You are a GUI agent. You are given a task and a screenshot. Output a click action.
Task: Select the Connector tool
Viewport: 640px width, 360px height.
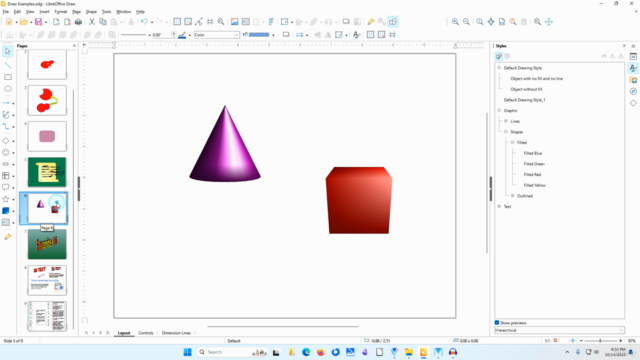click(x=6, y=127)
